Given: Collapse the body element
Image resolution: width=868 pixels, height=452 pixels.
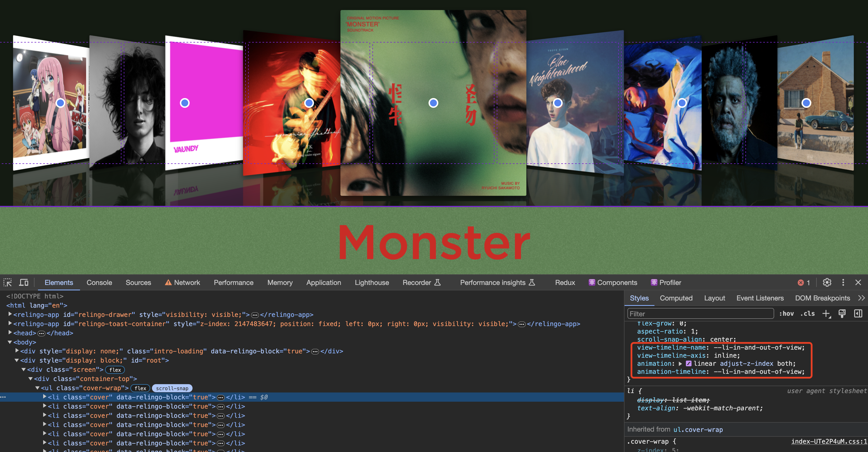Looking at the screenshot, I should point(10,342).
